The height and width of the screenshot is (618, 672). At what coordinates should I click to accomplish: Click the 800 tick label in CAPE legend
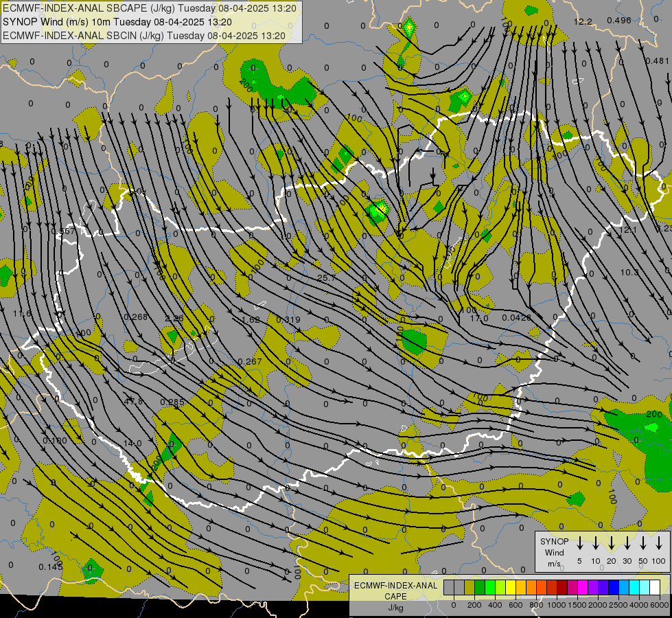536,605
